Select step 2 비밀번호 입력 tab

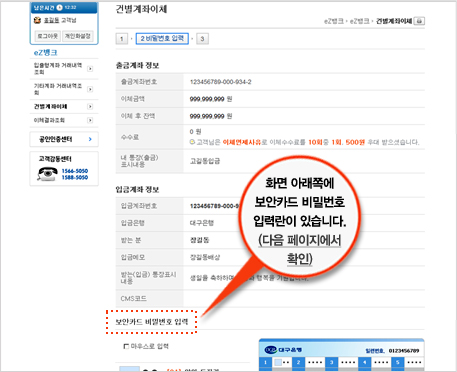click(162, 39)
